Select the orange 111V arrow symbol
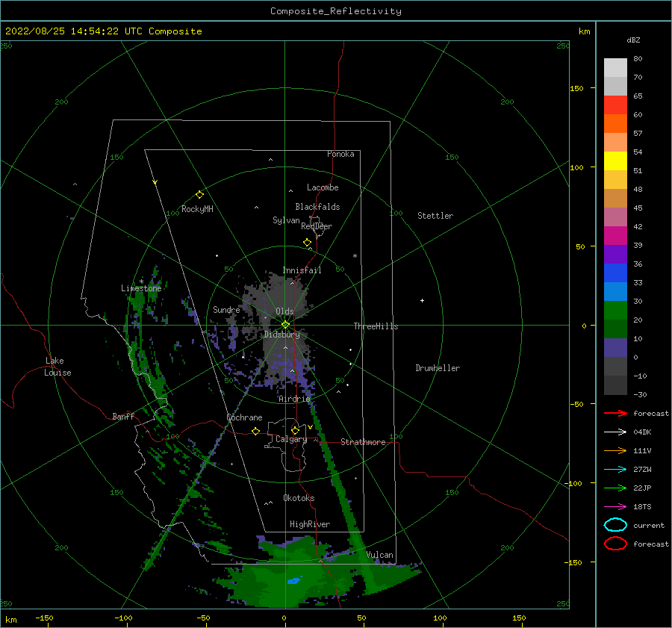Image resolution: width=672 pixels, height=628 pixels. (615, 450)
